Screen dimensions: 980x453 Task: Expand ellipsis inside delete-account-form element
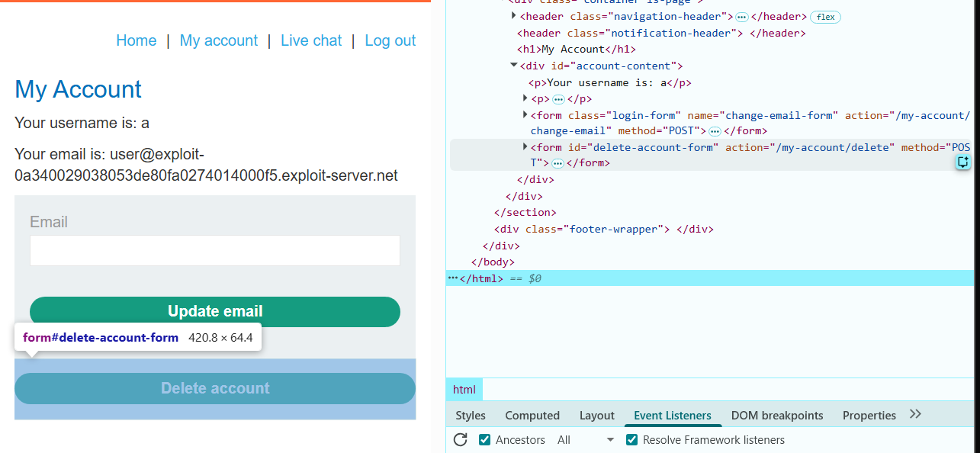pos(557,163)
